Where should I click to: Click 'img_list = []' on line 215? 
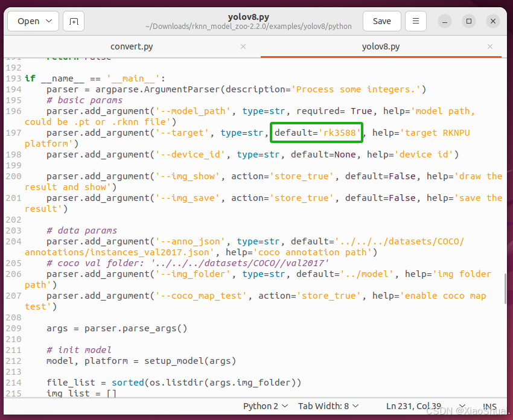click(x=81, y=393)
